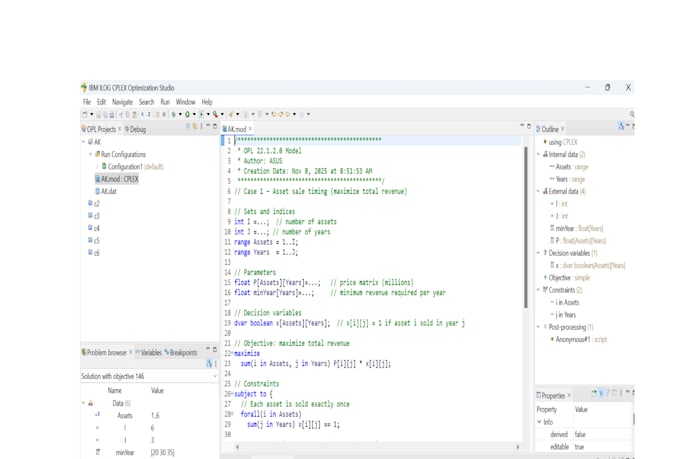Select 'using CPLEX' in Outline
Screen dimensions: 680x459
pyautogui.click(x=560, y=142)
